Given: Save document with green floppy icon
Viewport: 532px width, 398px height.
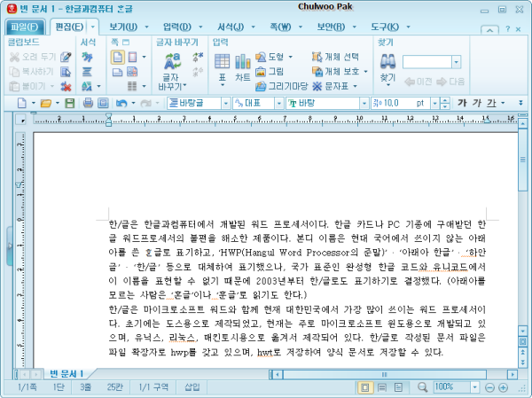Looking at the screenshot, I should [x=69, y=103].
